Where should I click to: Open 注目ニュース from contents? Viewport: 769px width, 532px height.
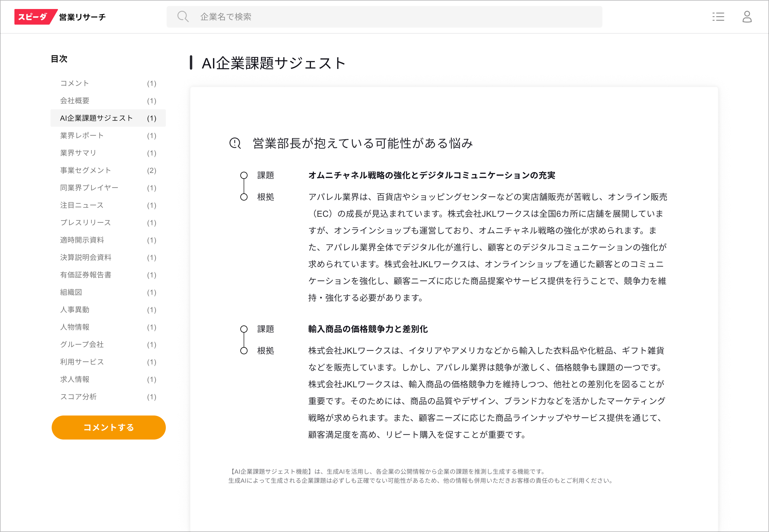82,205
